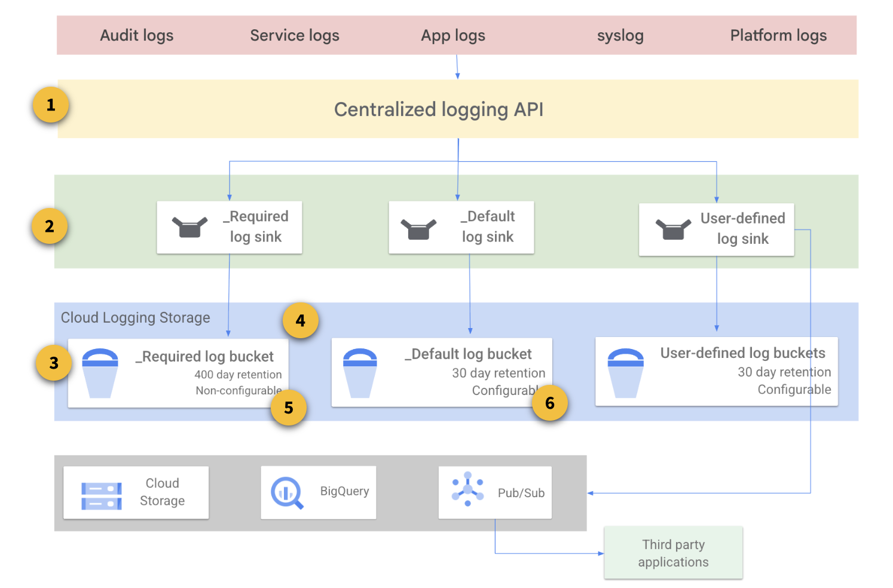Viewport: 893px width, 588px height.
Task: Click yellow marker number 3
Action: tap(54, 363)
